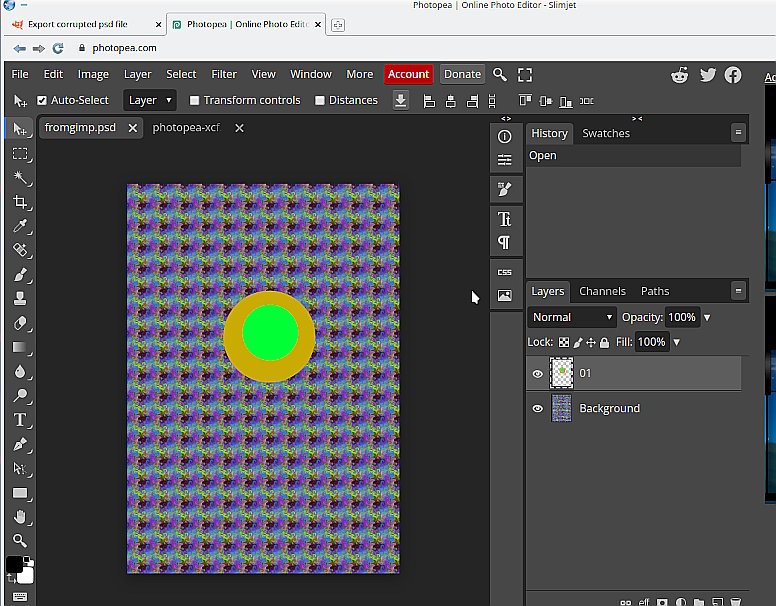776x606 pixels.
Task: Select the Magic Wand tool
Action: pos(19,178)
